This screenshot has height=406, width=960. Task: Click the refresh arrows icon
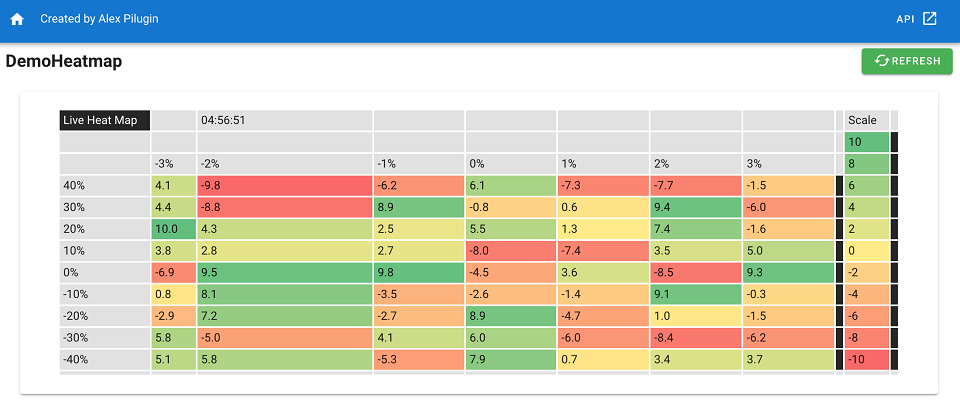click(x=882, y=61)
